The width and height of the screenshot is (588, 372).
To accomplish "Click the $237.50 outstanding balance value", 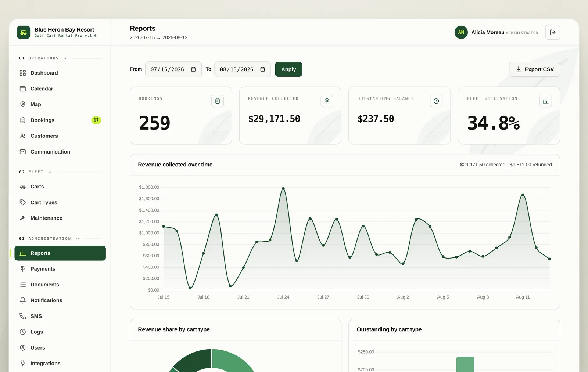I will pos(376,119).
